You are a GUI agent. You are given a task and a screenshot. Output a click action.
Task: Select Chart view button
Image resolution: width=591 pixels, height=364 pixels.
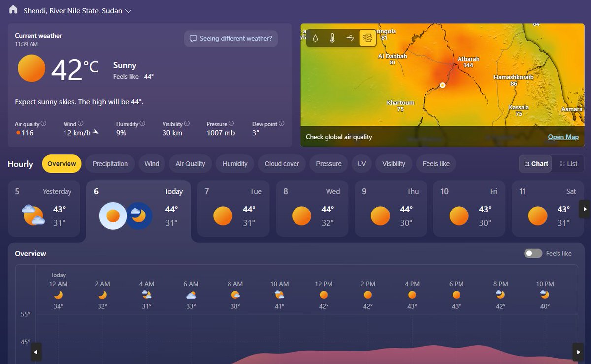[x=536, y=164]
